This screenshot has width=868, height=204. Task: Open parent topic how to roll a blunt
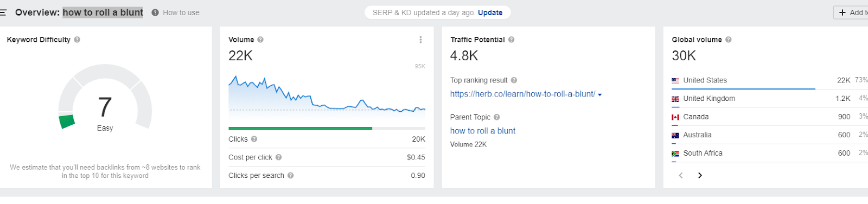pos(483,131)
